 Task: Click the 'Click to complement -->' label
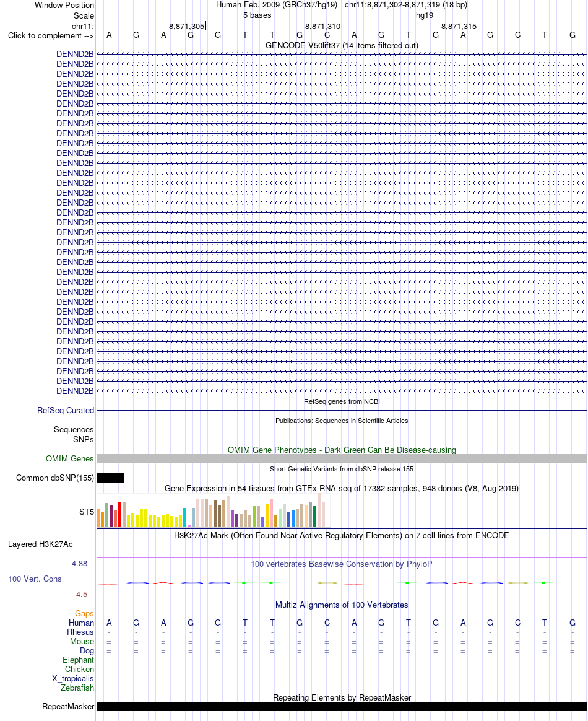click(x=51, y=36)
